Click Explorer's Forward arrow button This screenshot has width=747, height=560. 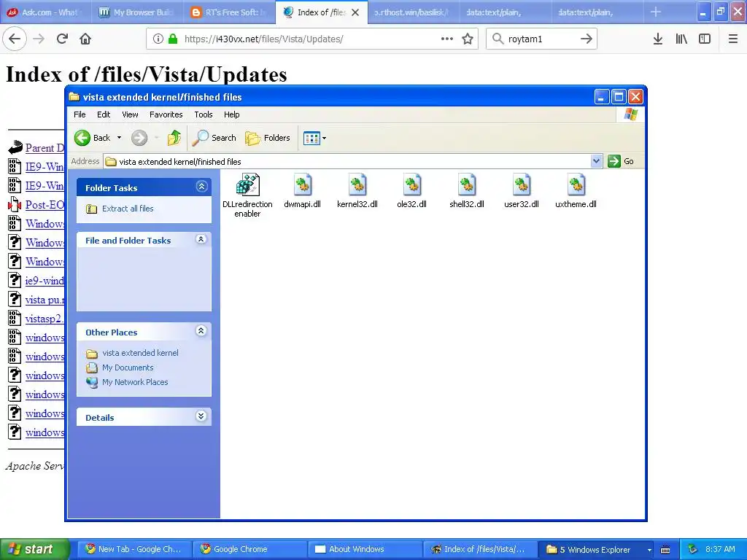pyautogui.click(x=139, y=138)
